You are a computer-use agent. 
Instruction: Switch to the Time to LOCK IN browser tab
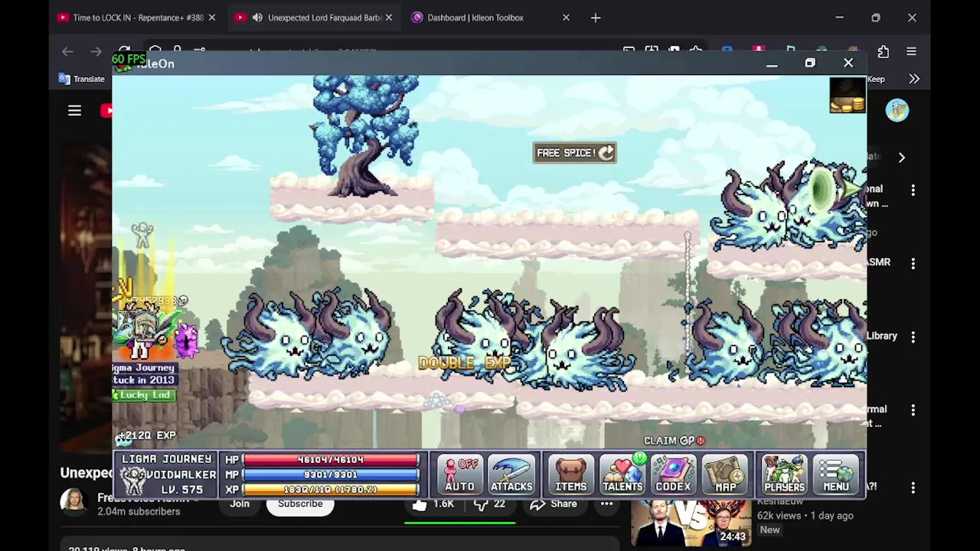137,18
